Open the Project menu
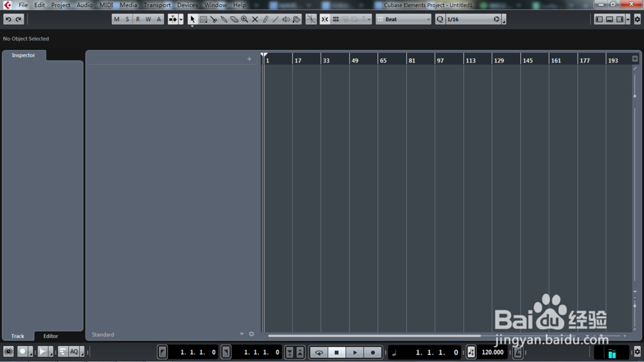Screen dimensions: 644x362 [x=61, y=5]
